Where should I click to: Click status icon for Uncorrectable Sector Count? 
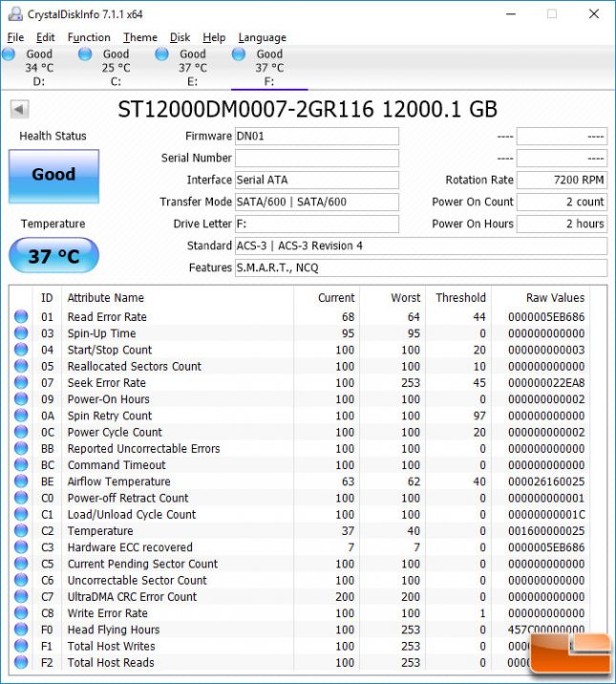[21, 580]
